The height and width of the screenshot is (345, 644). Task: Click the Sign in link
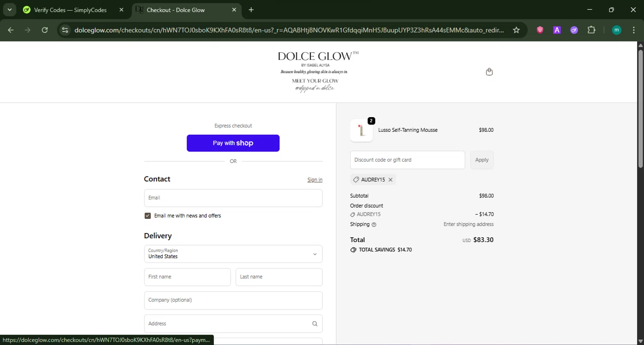click(x=315, y=180)
